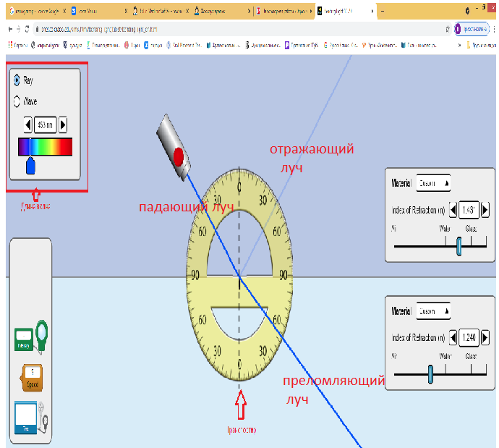Pick the orange Speed meter tool
Image resolution: width=499 pixels, height=448 pixels.
tap(32, 378)
